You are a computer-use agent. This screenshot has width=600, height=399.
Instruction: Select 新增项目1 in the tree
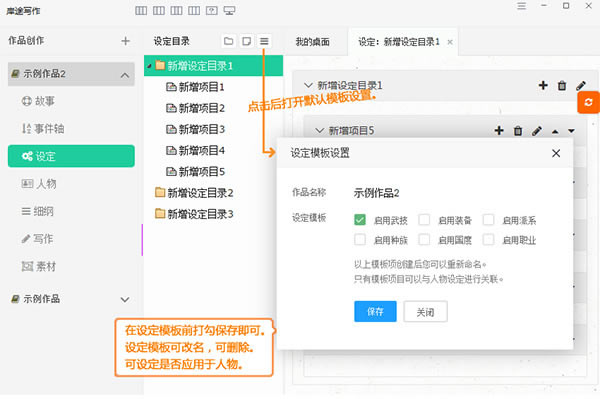pyautogui.click(x=196, y=87)
